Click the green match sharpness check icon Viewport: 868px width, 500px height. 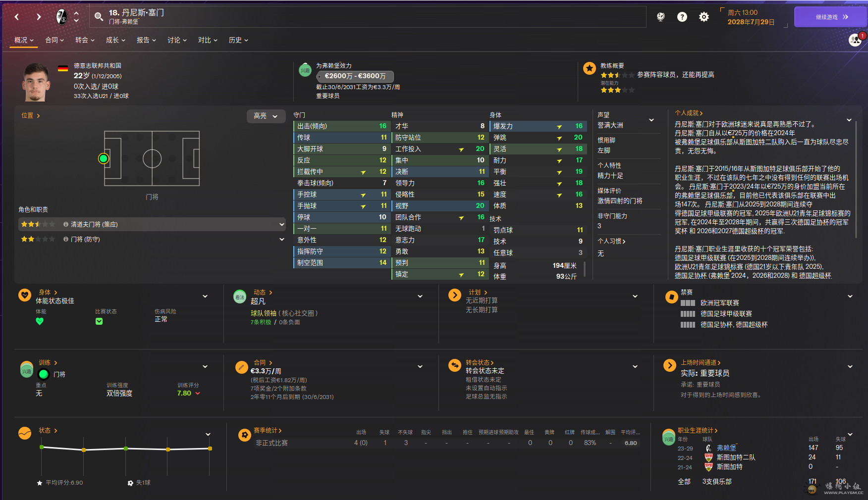99,321
